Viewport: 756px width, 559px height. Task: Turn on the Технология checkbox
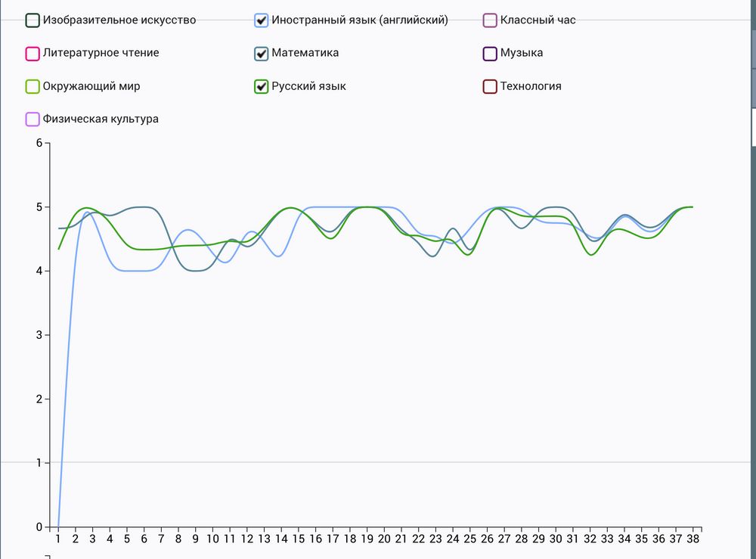[x=490, y=87]
